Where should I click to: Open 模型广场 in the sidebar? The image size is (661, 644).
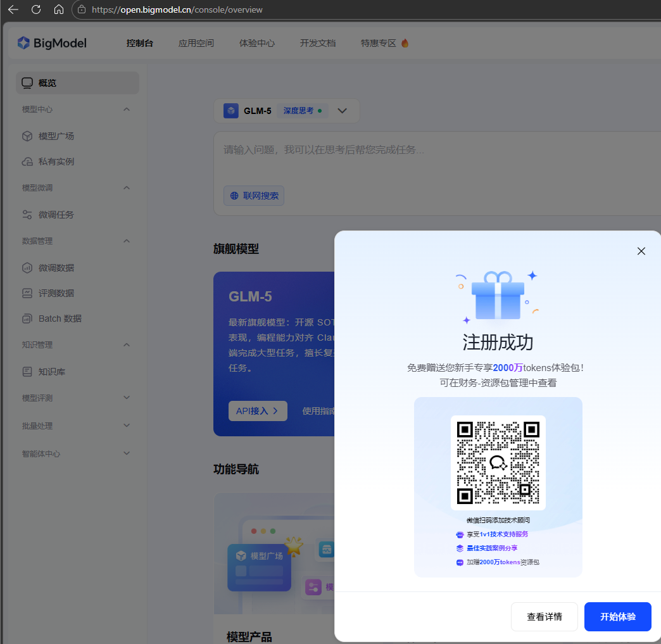click(x=56, y=136)
